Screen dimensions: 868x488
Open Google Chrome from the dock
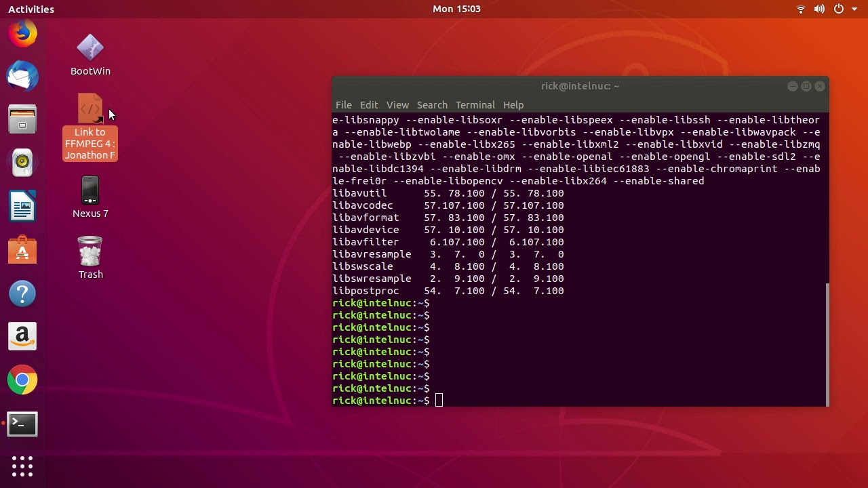(22, 380)
